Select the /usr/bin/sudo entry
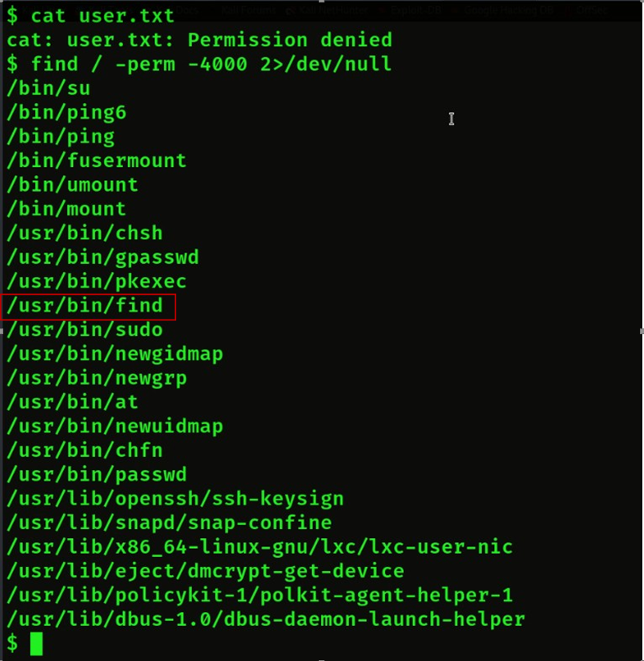This screenshot has height=661, width=644. (85, 330)
